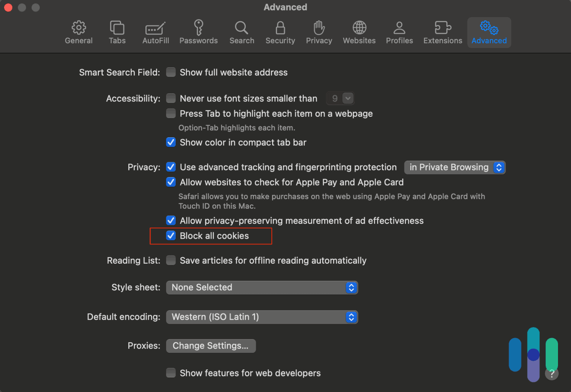Uncheck Block all cookies
The height and width of the screenshot is (392, 571).
point(171,236)
